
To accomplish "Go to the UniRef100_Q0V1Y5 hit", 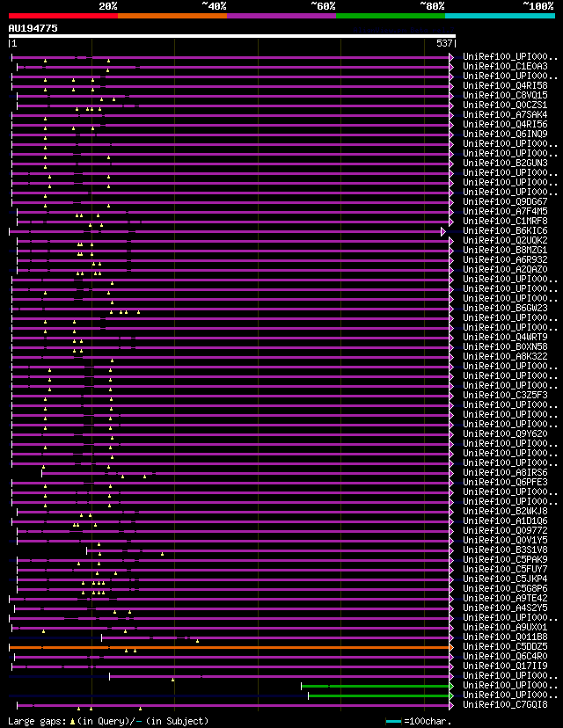I will (x=506, y=541).
